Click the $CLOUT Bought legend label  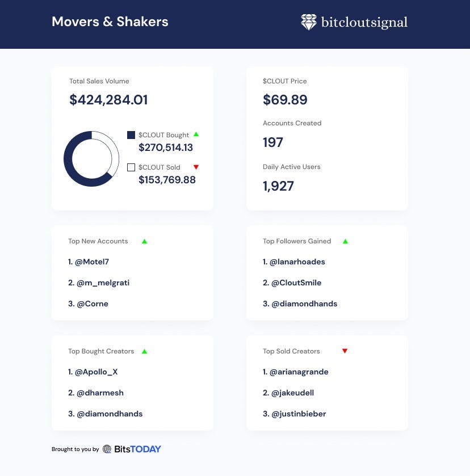163,135
